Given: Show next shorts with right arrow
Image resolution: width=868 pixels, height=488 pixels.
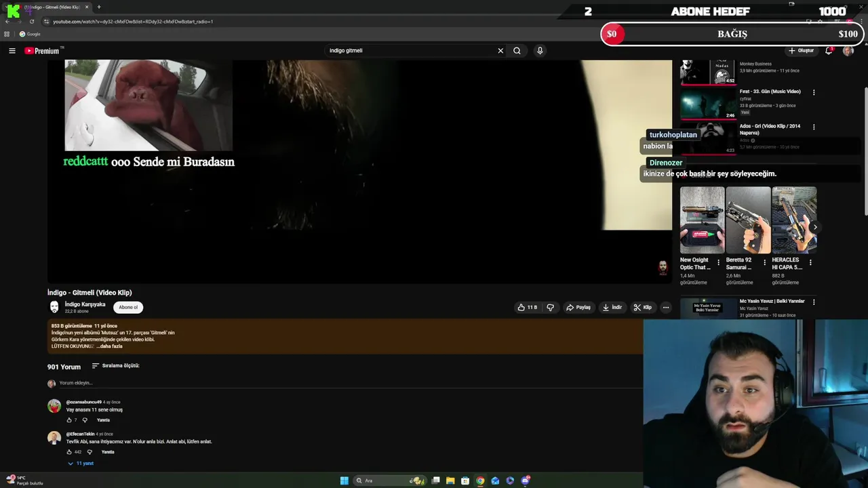Looking at the screenshot, I should 814,228.
